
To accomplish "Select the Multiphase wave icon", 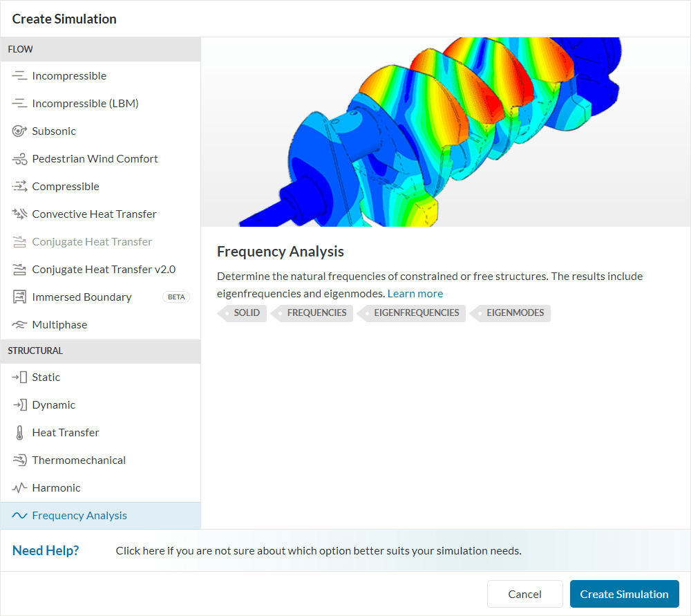I will pos(19,325).
